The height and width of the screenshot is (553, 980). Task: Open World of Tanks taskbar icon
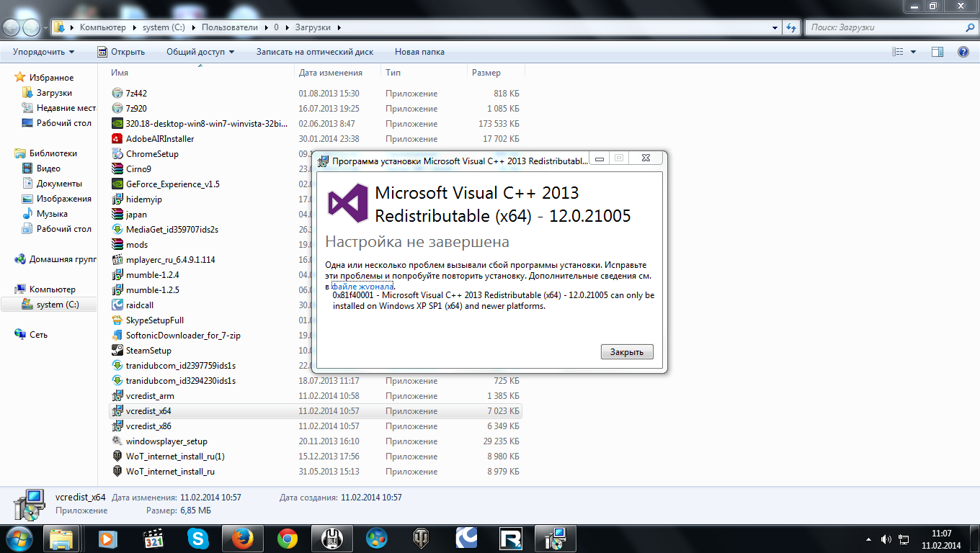[x=421, y=538]
